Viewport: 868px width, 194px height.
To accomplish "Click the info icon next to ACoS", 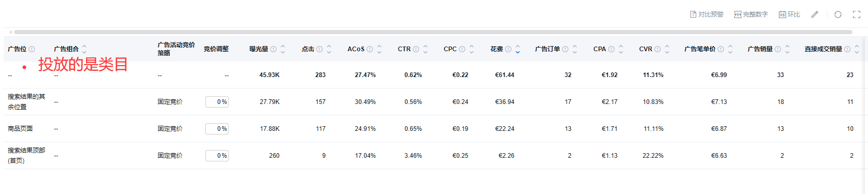I will (x=370, y=49).
